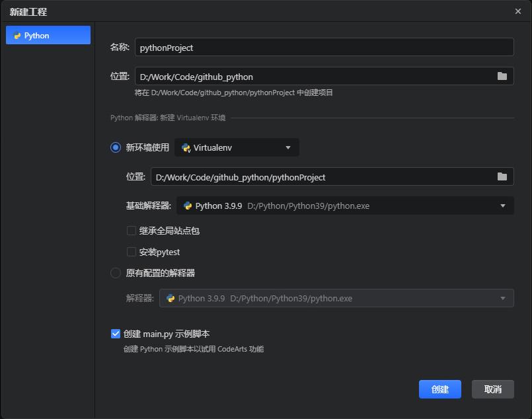The height and width of the screenshot is (419, 532).
Task: Click the Python icon beside Python 3.9.9 interpreter
Action: click(187, 206)
